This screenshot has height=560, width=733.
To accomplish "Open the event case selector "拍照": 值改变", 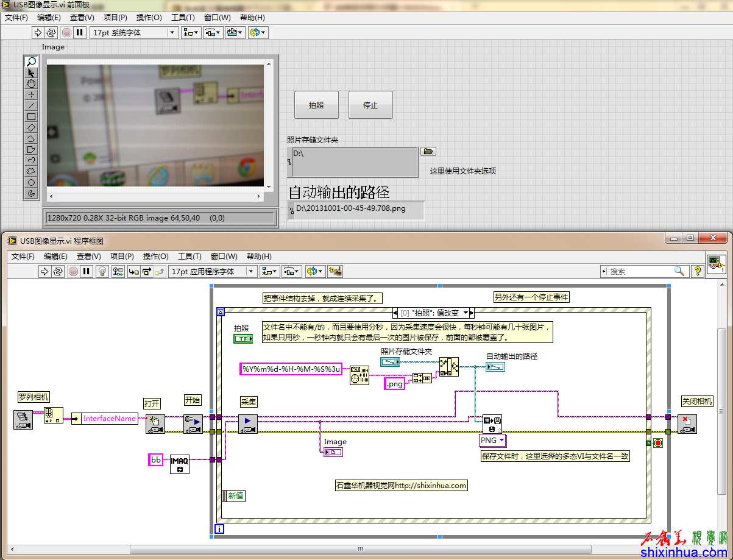I will coord(434,313).
